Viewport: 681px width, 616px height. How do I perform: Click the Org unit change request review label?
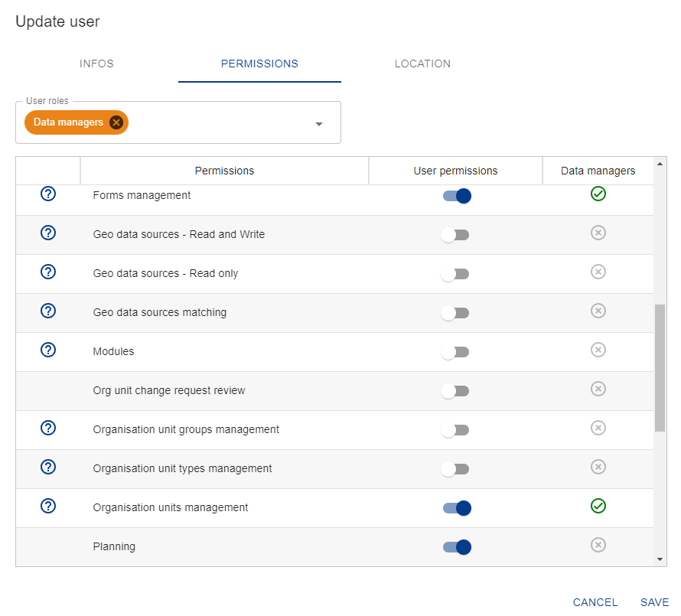click(x=169, y=390)
